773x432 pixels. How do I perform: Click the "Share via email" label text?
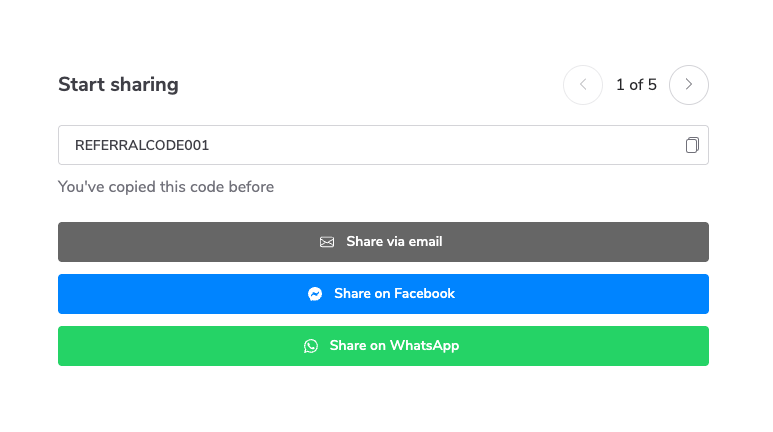tap(394, 242)
